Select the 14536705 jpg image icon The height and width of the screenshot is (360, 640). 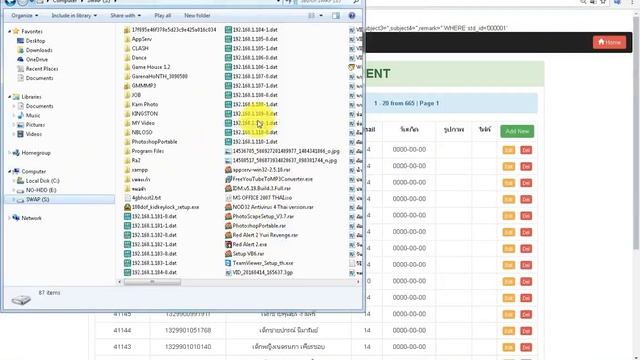point(228,151)
